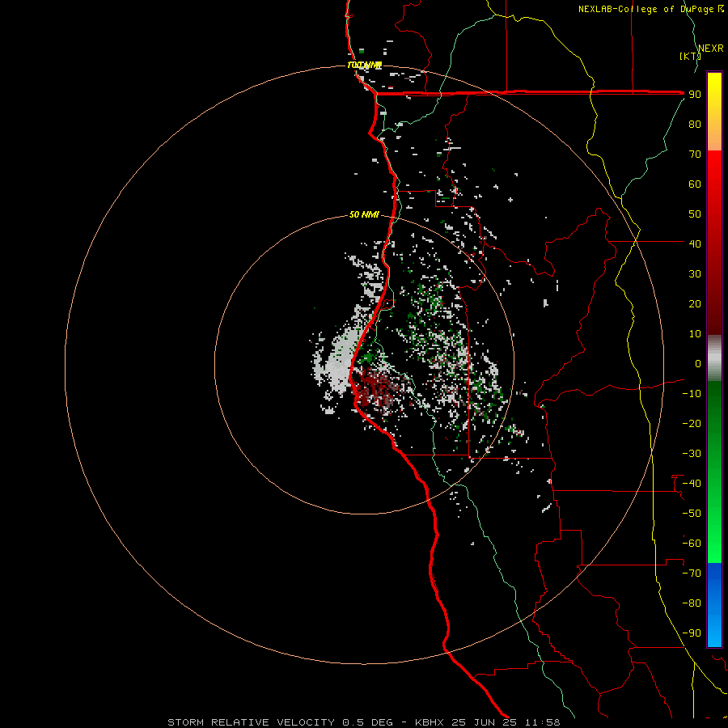The height and width of the screenshot is (728, 728).
Task: Click the -80 value on the velocity scale
Action: pos(692,603)
